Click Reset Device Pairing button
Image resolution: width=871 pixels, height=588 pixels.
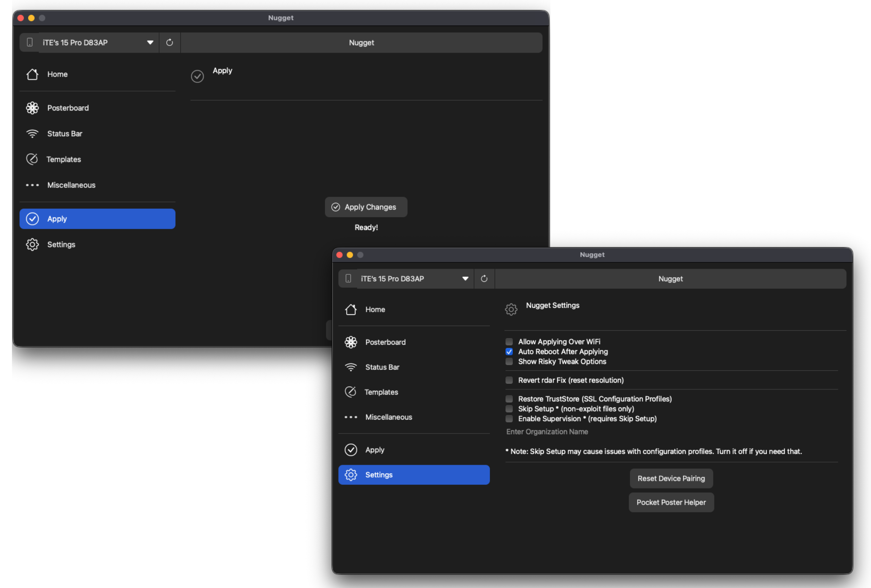(671, 478)
